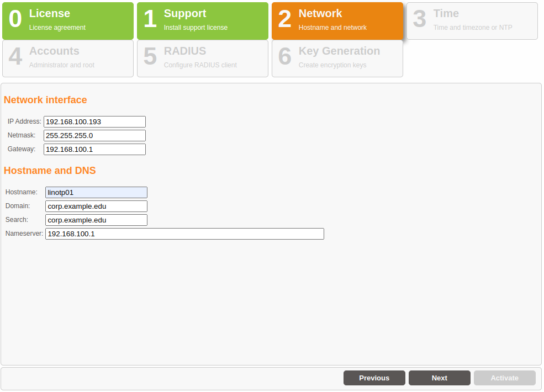Image resolution: width=544 pixels, height=392 pixels.
Task: Click the Next button
Action: [439, 378]
